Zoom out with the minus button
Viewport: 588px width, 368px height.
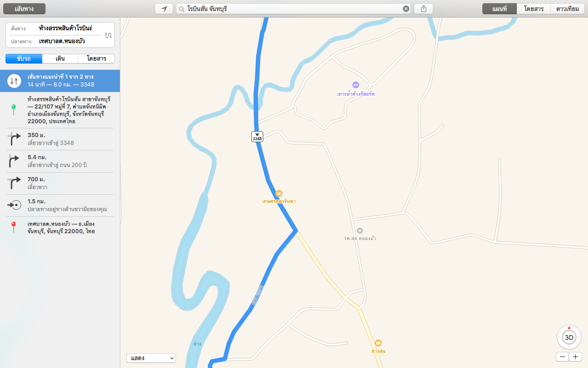pos(562,357)
